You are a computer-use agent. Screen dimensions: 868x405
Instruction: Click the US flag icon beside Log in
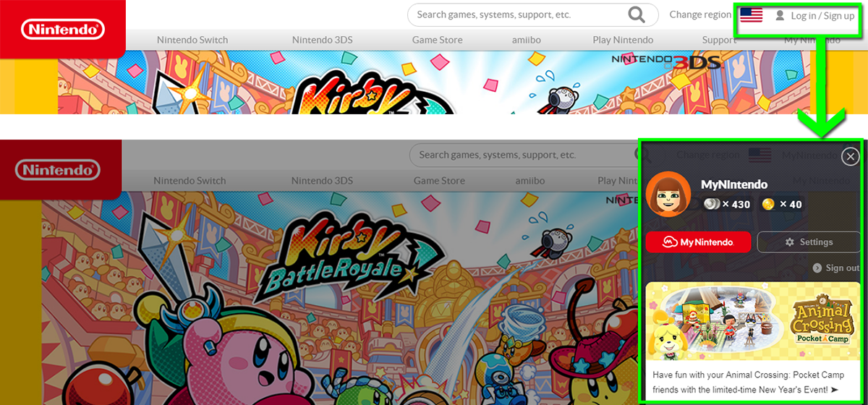tap(751, 15)
